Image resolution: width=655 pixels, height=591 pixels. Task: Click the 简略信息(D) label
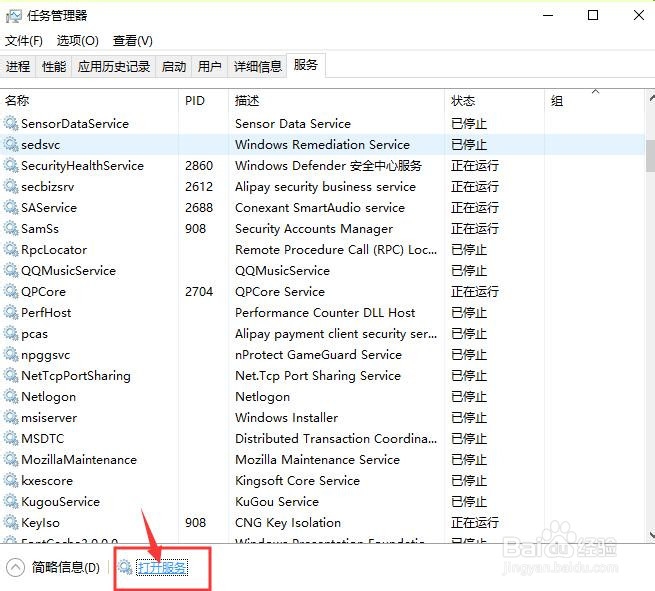66,568
